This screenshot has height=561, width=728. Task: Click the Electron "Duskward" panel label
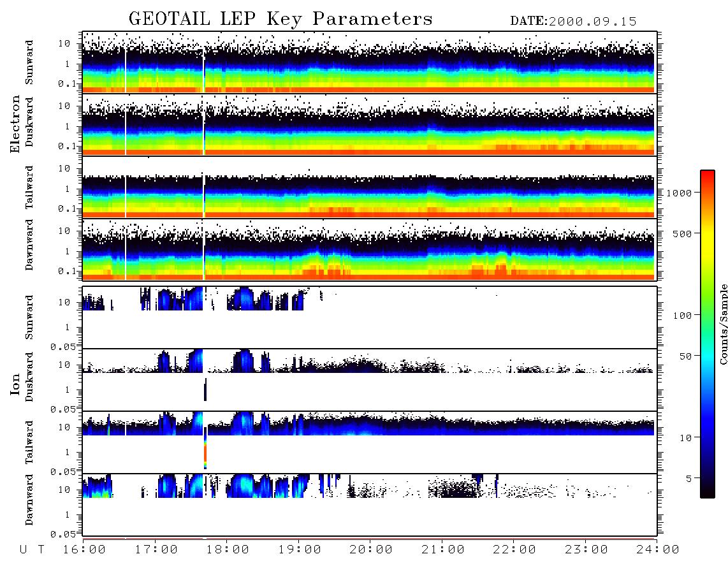29,122
